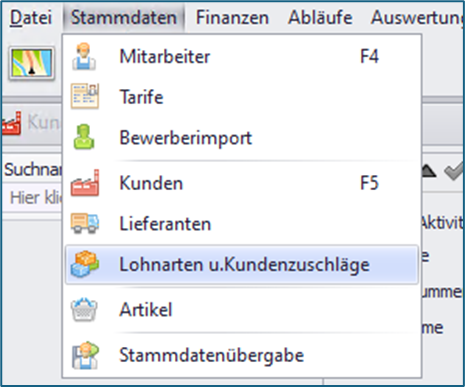Choose Lohnarten u.Kundenzuschläge entry
This screenshot has width=465, height=387.
coord(242,265)
